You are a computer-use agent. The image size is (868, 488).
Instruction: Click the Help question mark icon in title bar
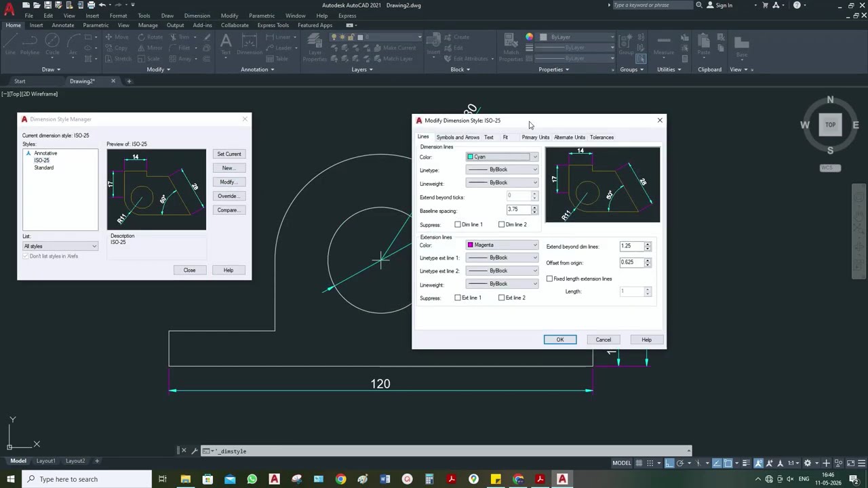[797, 5]
